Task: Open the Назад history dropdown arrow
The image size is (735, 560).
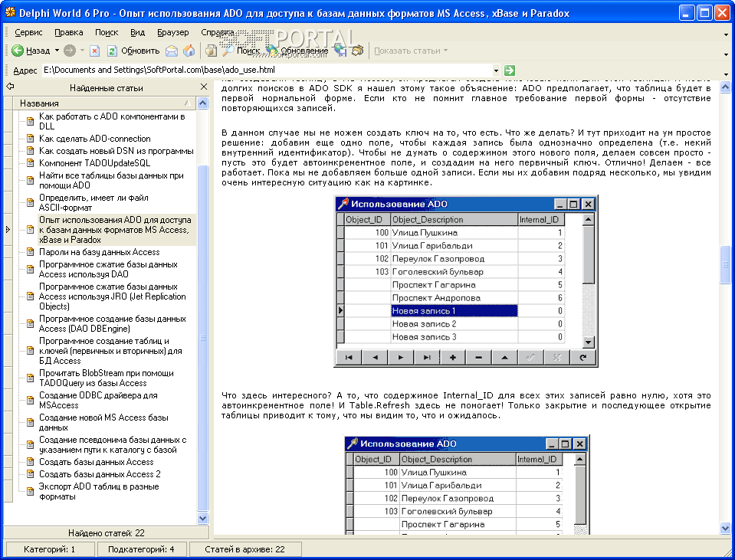Action: (x=57, y=51)
